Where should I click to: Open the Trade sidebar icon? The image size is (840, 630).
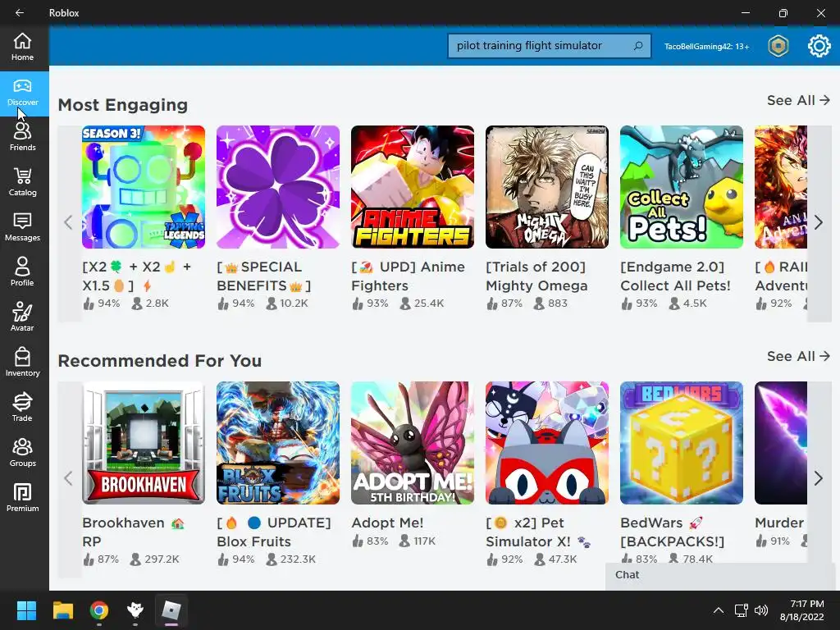click(x=22, y=408)
